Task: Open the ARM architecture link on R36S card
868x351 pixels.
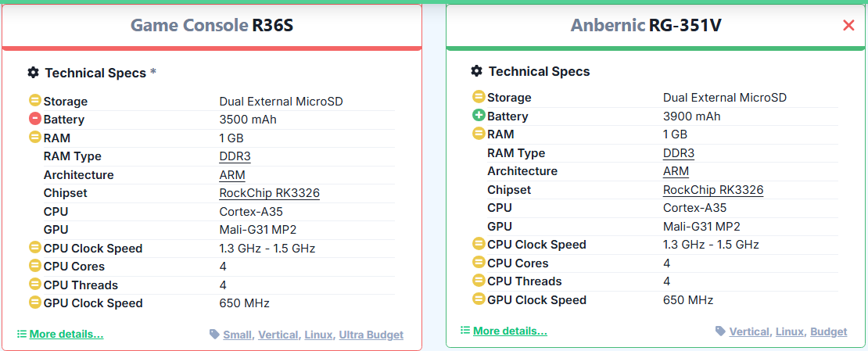Action: coord(232,175)
